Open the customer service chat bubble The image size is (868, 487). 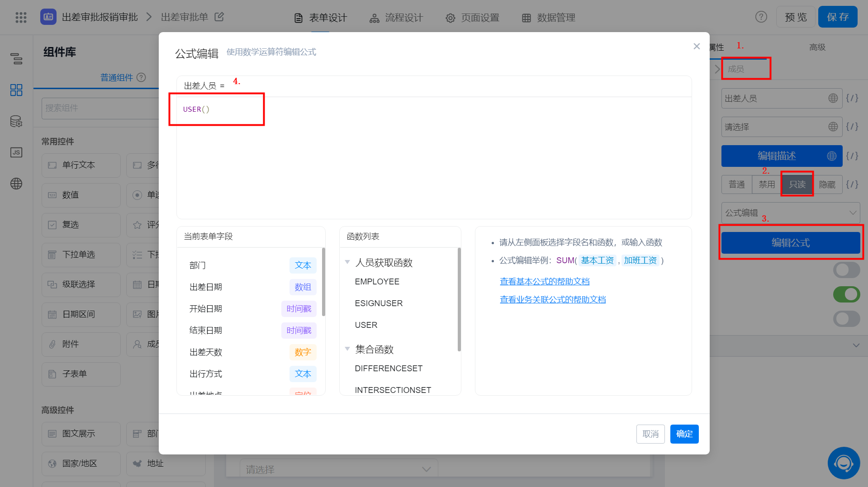pyautogui.click(x=844, y=463)
